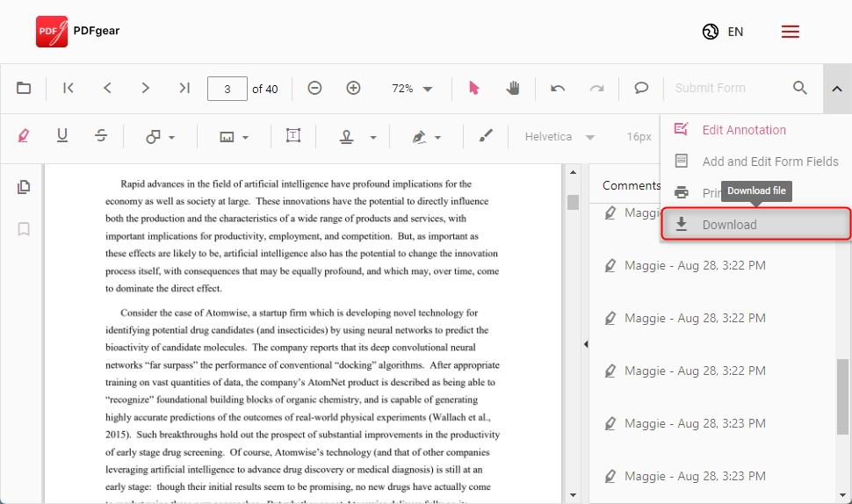The width and height of the screenshot is (852, 504).
Task: Select the strikethrough annotation tool
Action: click(101, 136)
